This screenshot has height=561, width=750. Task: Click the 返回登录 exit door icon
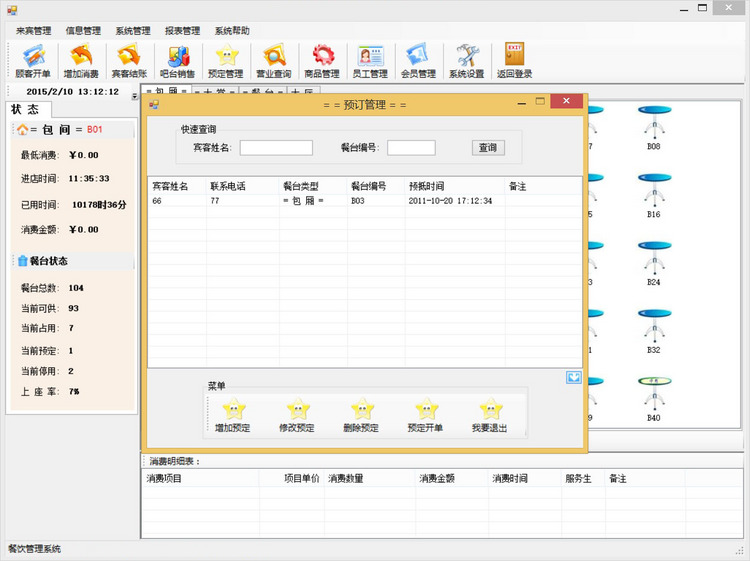[x=514, y=60]
